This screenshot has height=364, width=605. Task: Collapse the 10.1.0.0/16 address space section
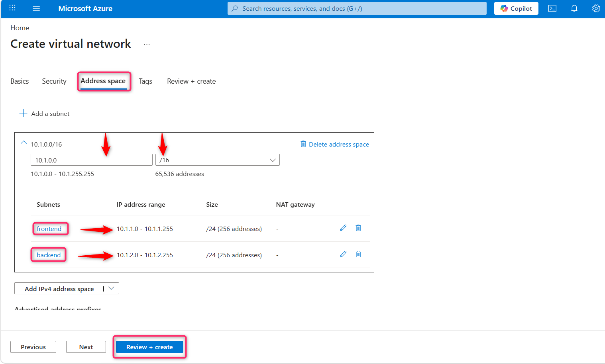[24, 143]
